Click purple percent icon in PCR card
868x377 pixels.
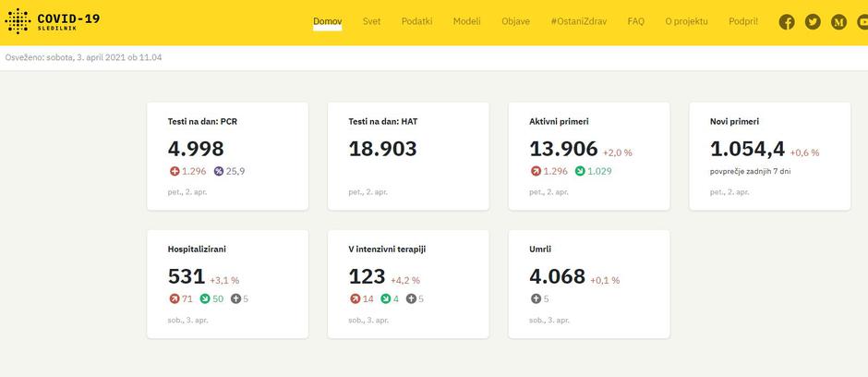point(219,171)
